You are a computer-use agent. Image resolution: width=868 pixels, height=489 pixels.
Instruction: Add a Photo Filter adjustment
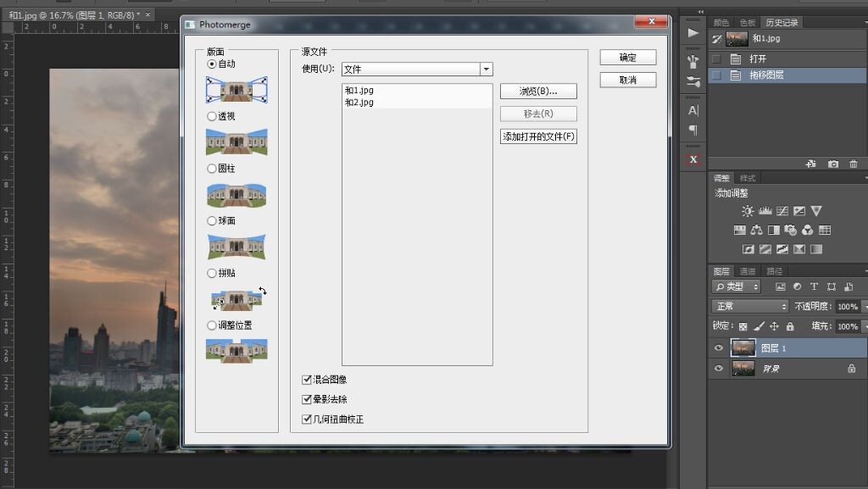pyautogui.click(x=791, y=231)
